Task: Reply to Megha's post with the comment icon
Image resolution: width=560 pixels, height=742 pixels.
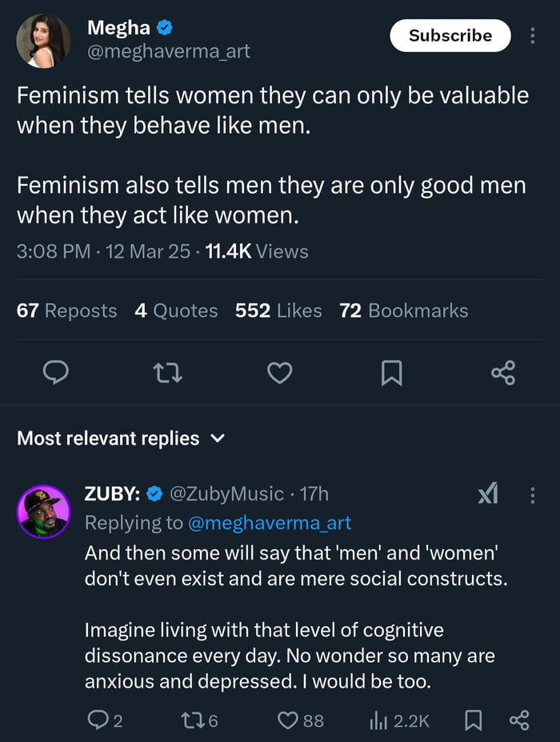Action: (55, 373)
